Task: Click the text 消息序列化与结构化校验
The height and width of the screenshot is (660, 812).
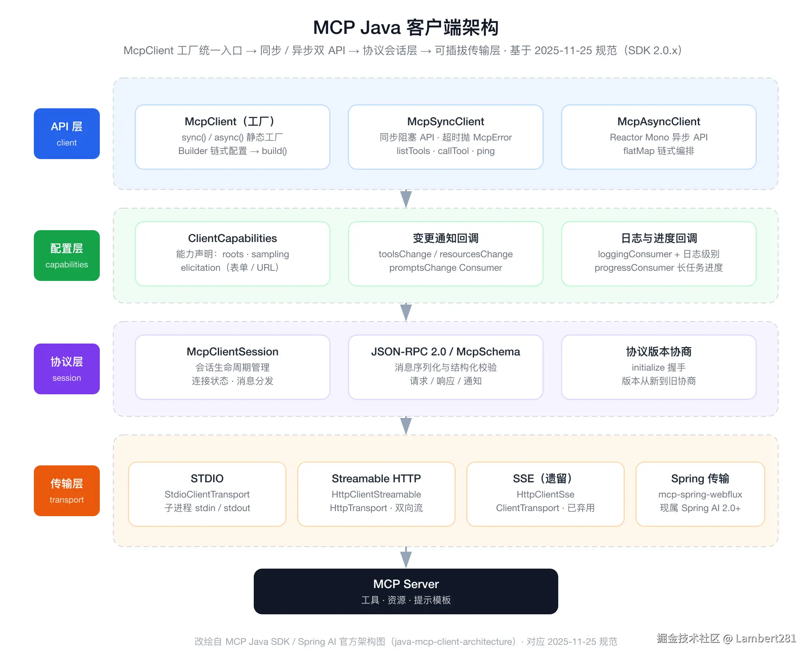Action: tap(446, 368)
